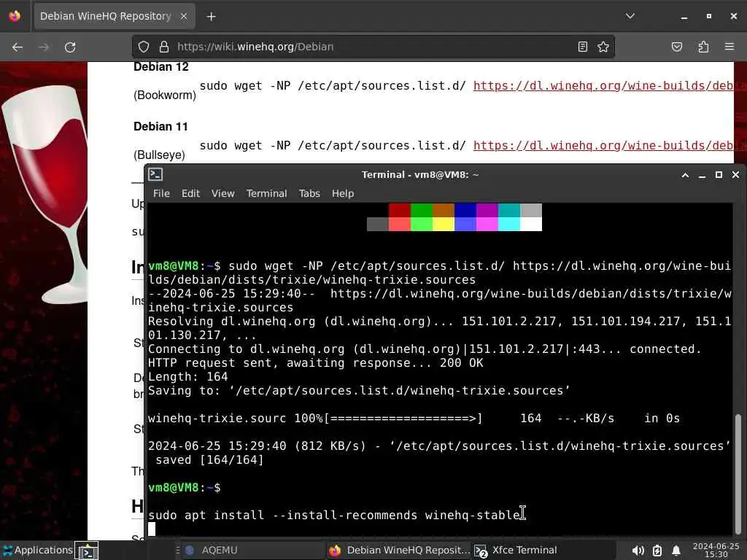
Task: Open Applications menu in panel
Action: [x=38, y=550]
